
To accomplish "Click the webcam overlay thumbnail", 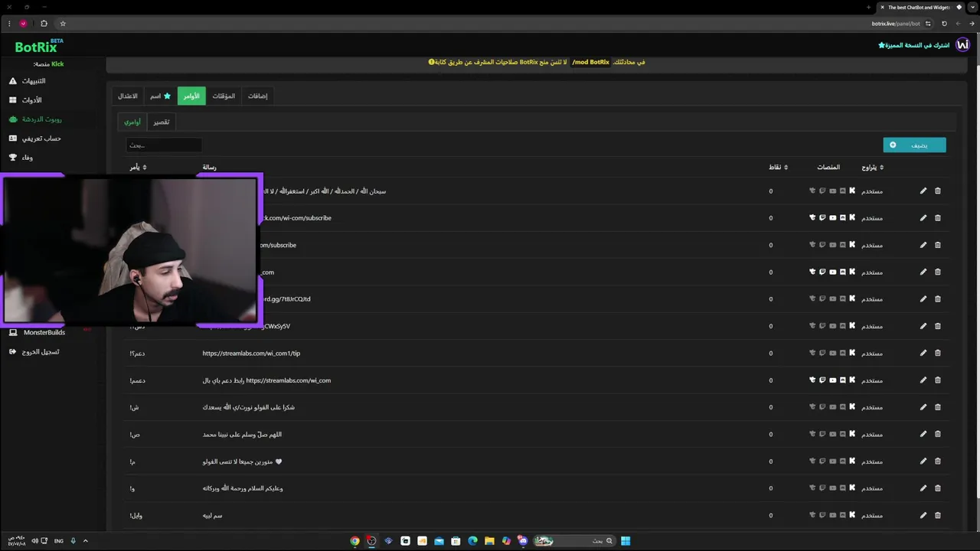I will (x=132, y=250).
